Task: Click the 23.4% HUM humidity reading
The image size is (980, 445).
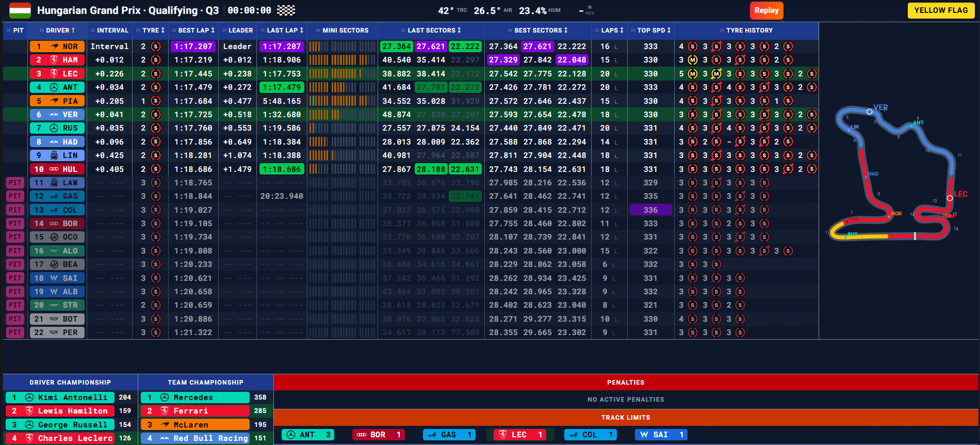Action: 540,10
